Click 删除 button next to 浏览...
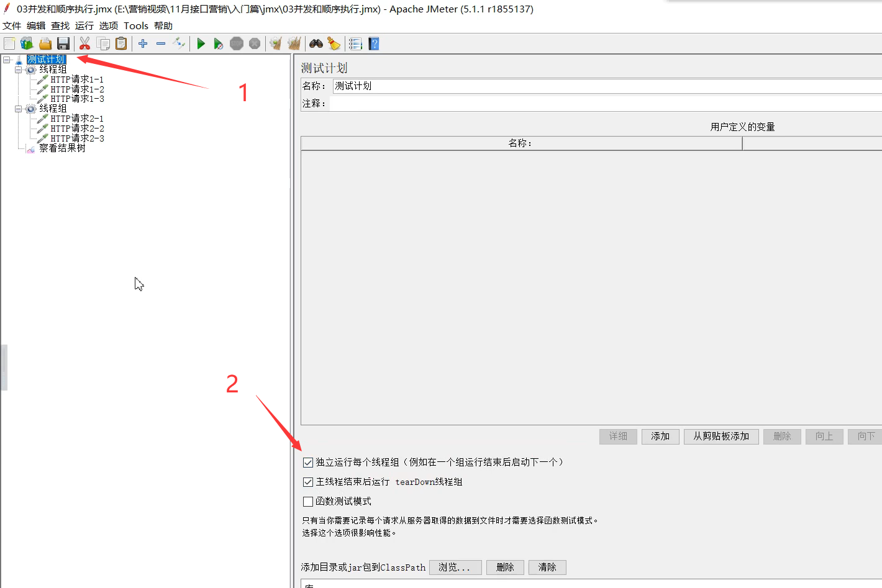882x588 pixels. click(505, 568)
